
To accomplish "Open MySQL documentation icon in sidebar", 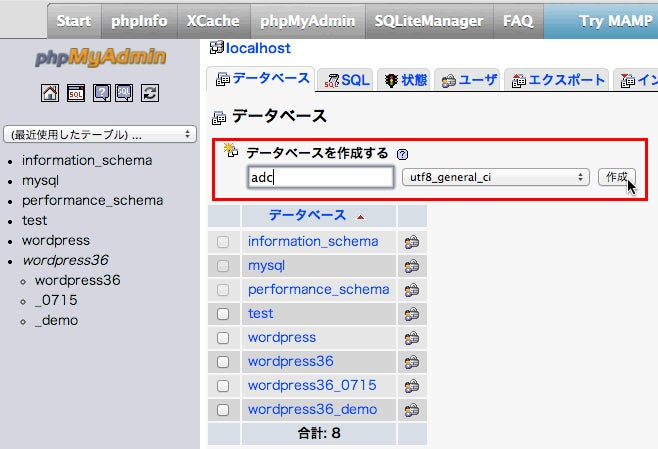I will pos(124,93).
